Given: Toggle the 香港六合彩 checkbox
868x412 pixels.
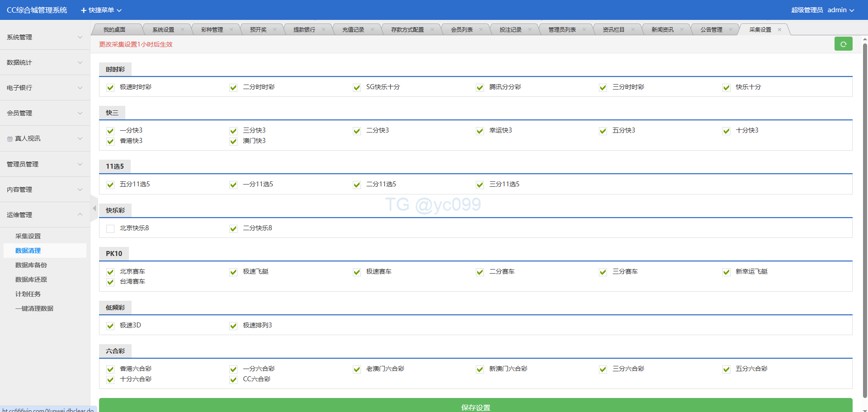Looking at the screenshot, I should (x=110, y=369).
